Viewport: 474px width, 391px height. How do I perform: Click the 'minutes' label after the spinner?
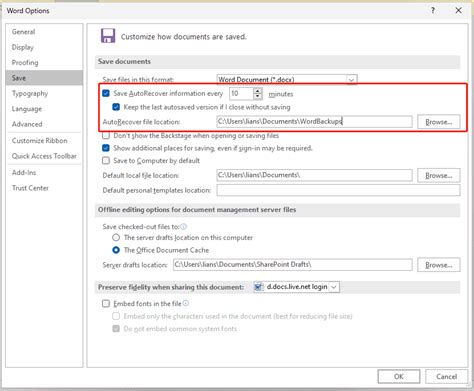(281, 94)
